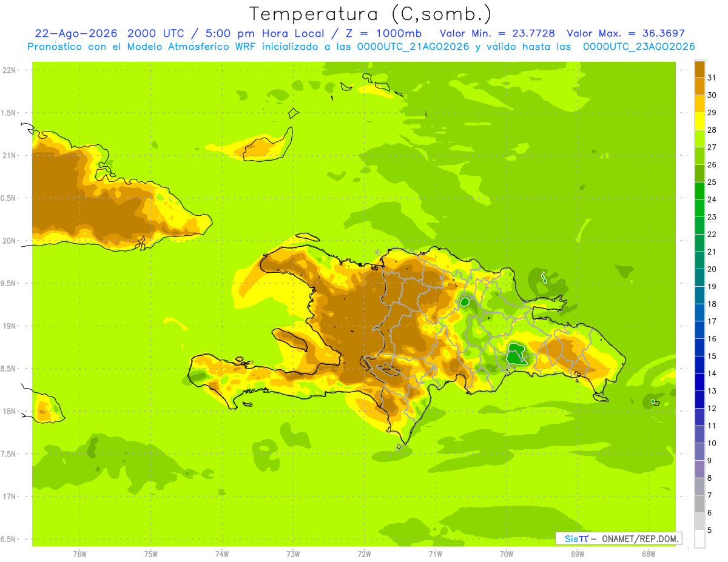Click the legend value 28
This screenshot has width=728, height=562.
[712, 130]
